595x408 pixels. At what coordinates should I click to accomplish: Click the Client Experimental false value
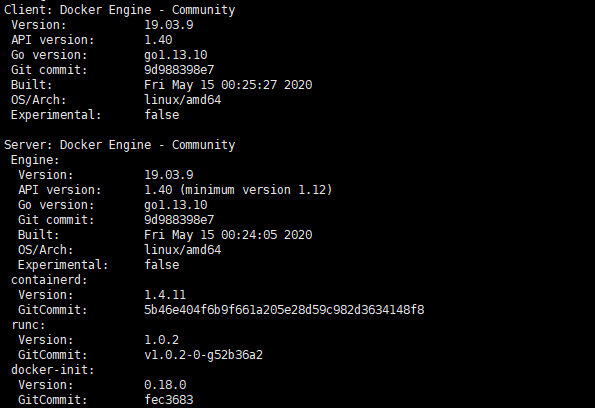pyautogui.click(x=162, y=115)
